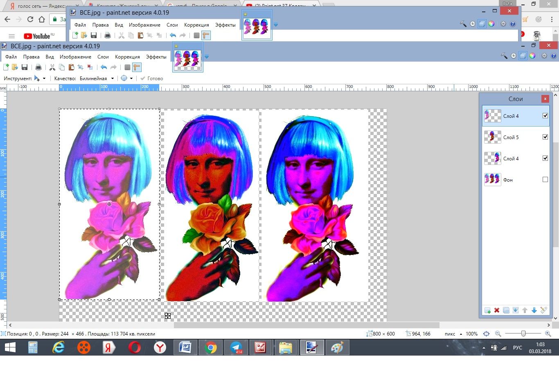Open image list dropdown arrow in front window
Image resolution: width=559 pixels, height=392 pixels.
[207, 56]
